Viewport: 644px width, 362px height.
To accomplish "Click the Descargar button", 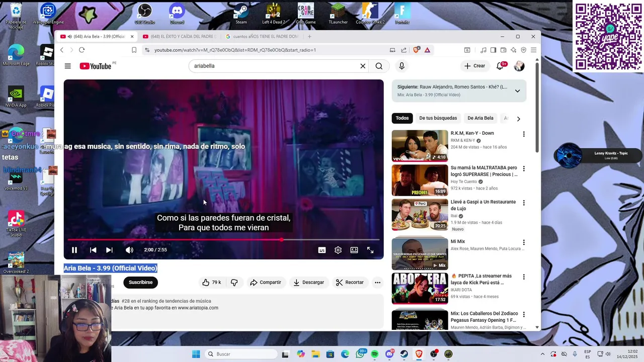I will (308, 283).
